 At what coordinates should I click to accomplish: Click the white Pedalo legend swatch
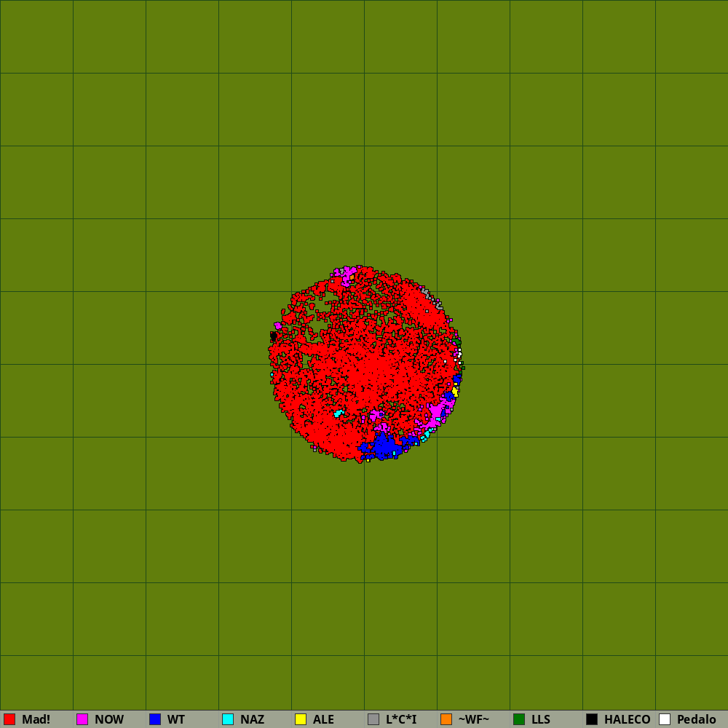point(665,719)
